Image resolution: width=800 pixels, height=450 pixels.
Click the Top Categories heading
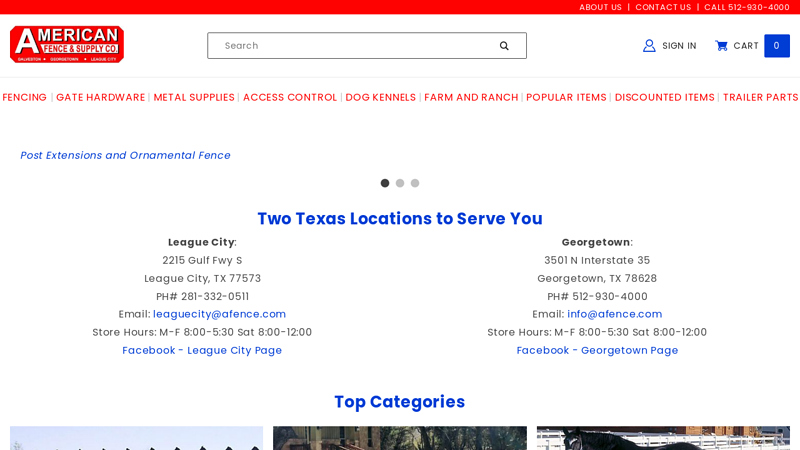399,402
